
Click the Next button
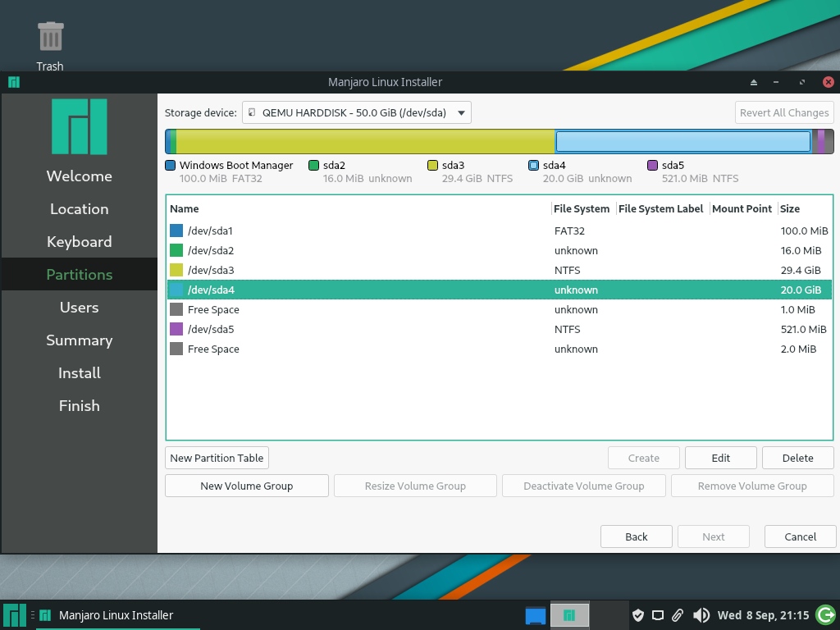click(714, 536)
